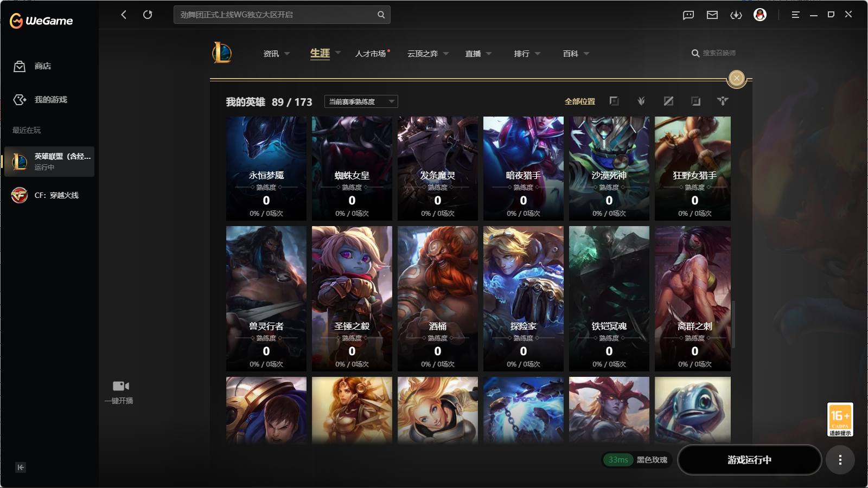Image resolution: width=868 pixels, height=488 pixels.
Task: Open the 16+ age rating notice
Action: click(840, 419)
